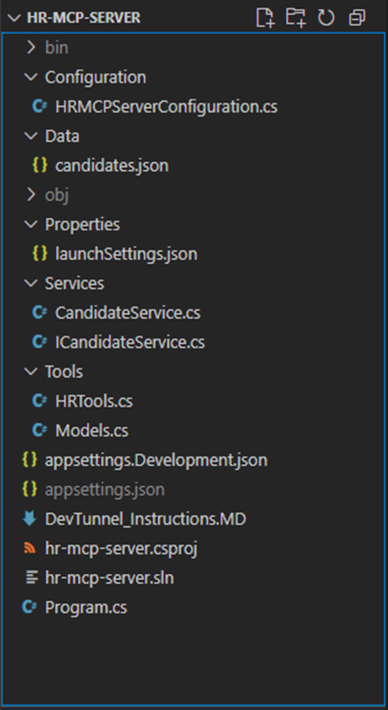Click C# icon beside CandidateService.cs

coord(40,312)
